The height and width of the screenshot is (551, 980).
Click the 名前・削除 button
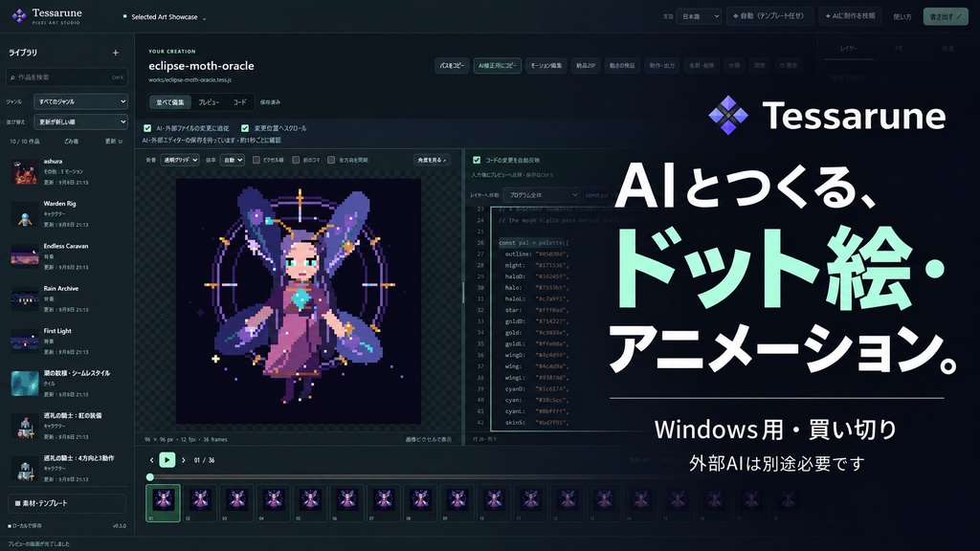(702, 66)
